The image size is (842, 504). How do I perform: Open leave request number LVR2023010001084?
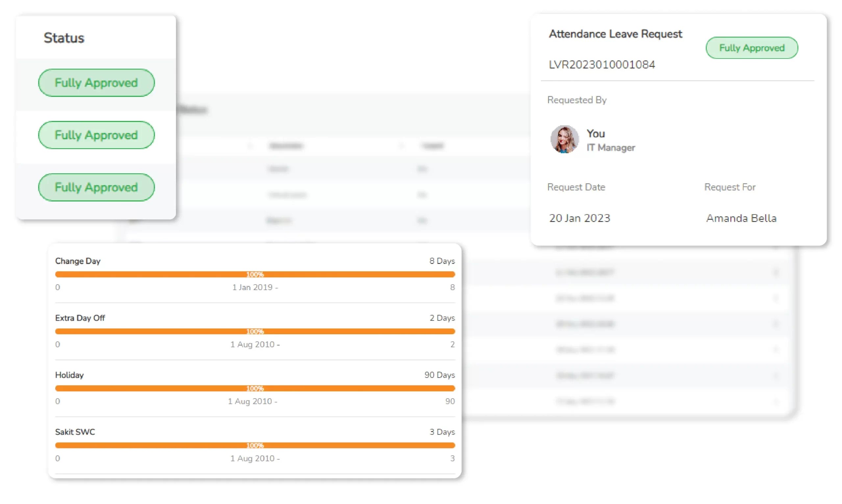coord(602,64)
